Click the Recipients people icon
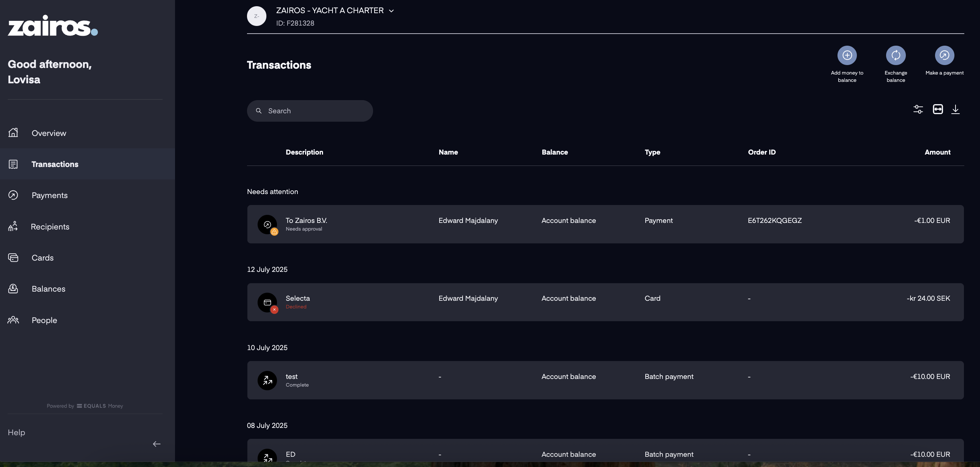The image size is (980, 467). [x=13, y=226]
